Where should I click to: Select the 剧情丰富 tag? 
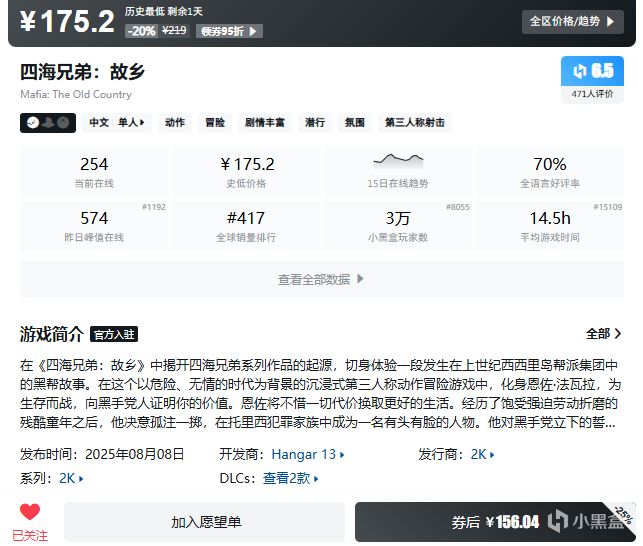265,123
